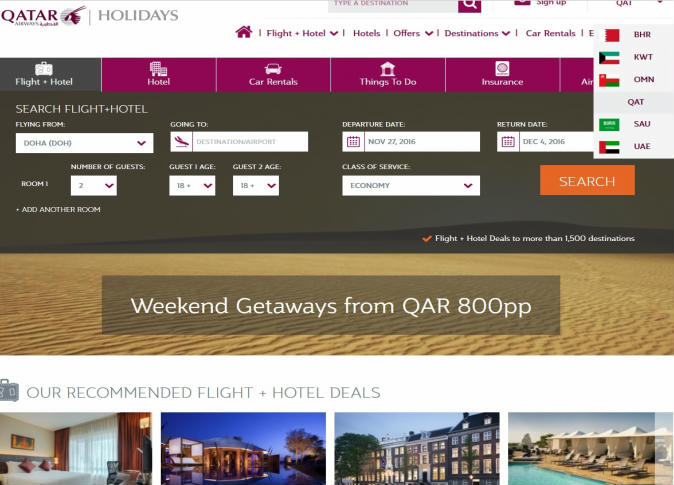The image size is (674, 485).
Task: Switch to the Things To Do tab
Action: (388, 75)
